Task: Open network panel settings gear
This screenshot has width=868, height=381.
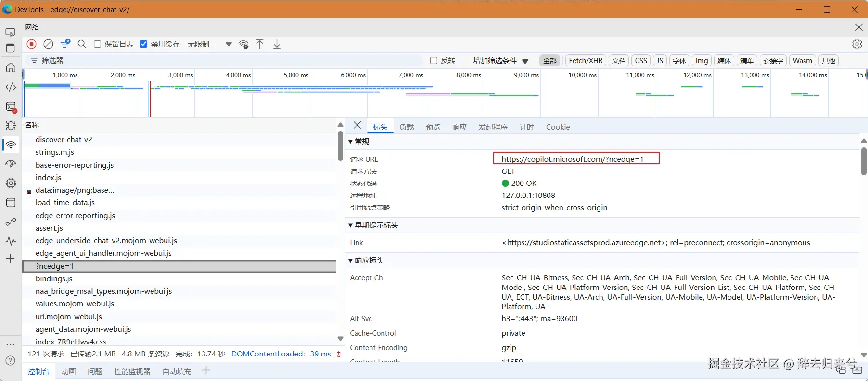Action: click(x=857, y=44)
